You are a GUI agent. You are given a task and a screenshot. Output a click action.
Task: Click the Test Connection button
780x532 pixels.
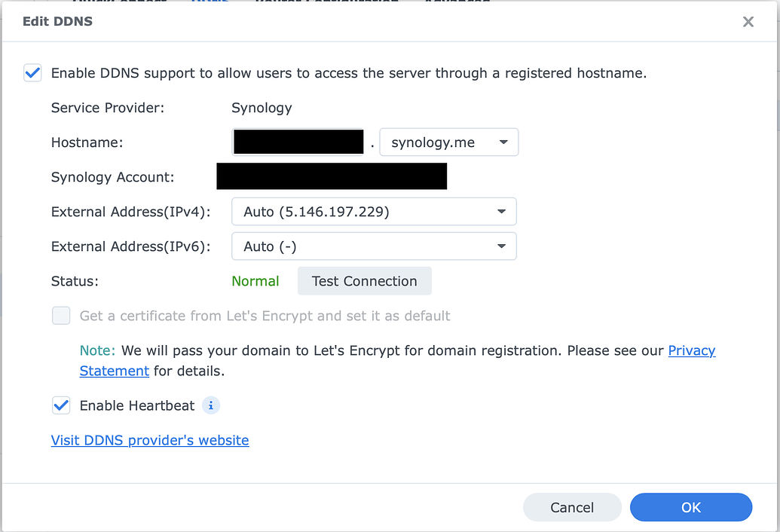364,281
